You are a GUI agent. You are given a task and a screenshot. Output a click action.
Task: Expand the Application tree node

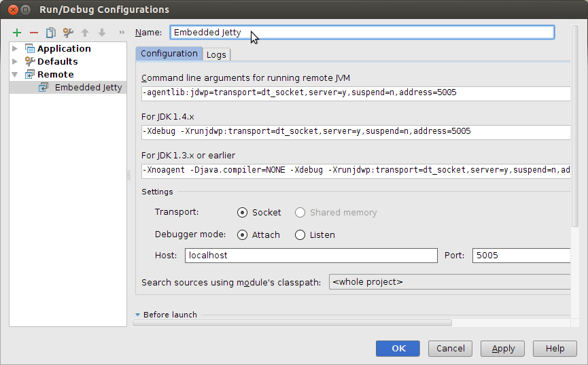(x=15, y=48)
